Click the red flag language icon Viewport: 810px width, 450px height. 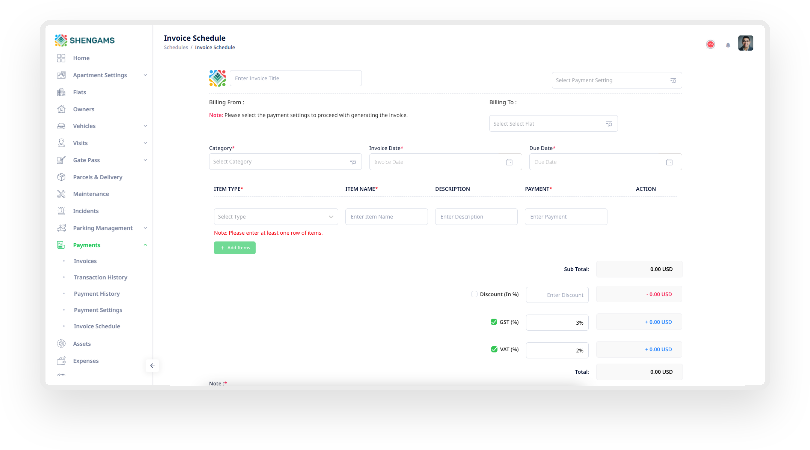(710, 44)
